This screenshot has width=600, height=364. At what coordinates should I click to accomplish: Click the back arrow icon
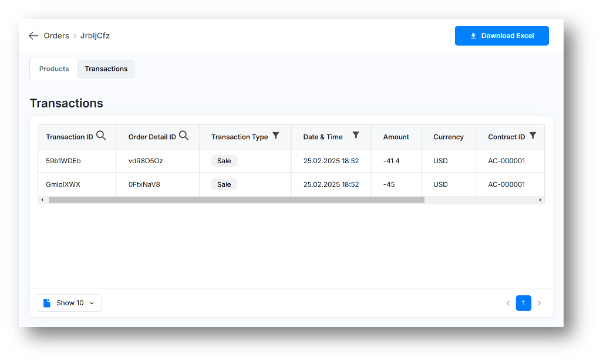coord(33,36)
